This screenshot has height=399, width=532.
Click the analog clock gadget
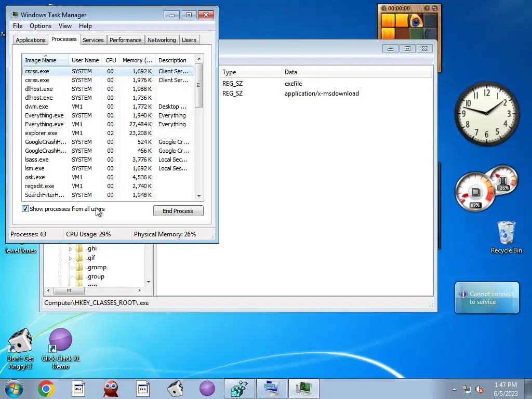pyautogui.click(x=486, y=113)
